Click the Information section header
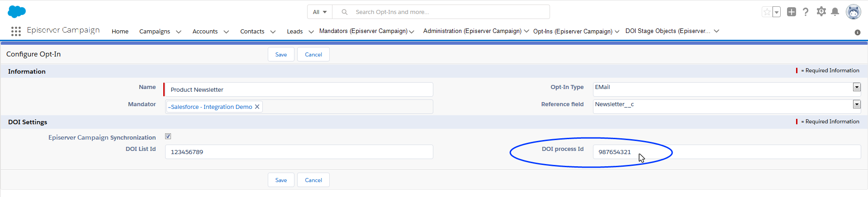 coord(27,71)
